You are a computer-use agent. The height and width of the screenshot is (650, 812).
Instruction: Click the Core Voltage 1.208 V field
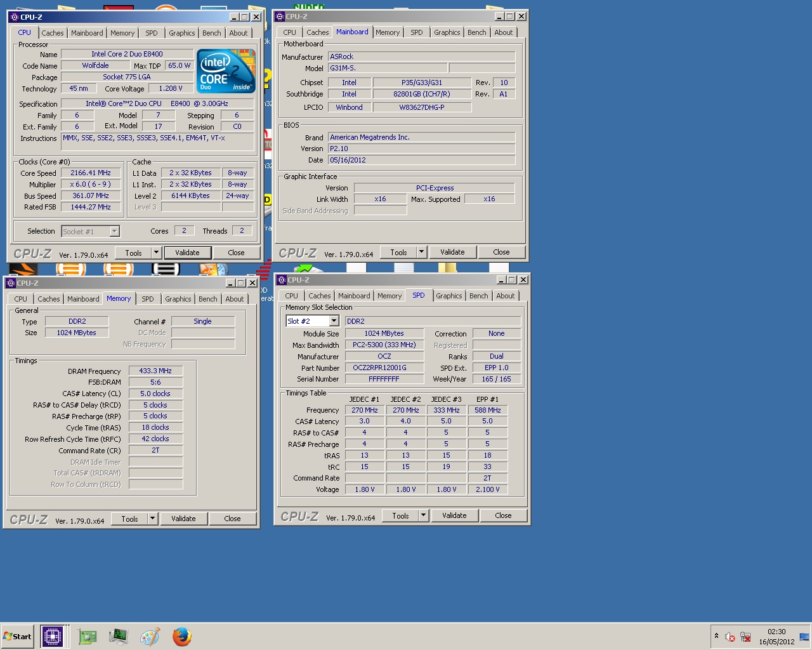click(x=171, y=88)
